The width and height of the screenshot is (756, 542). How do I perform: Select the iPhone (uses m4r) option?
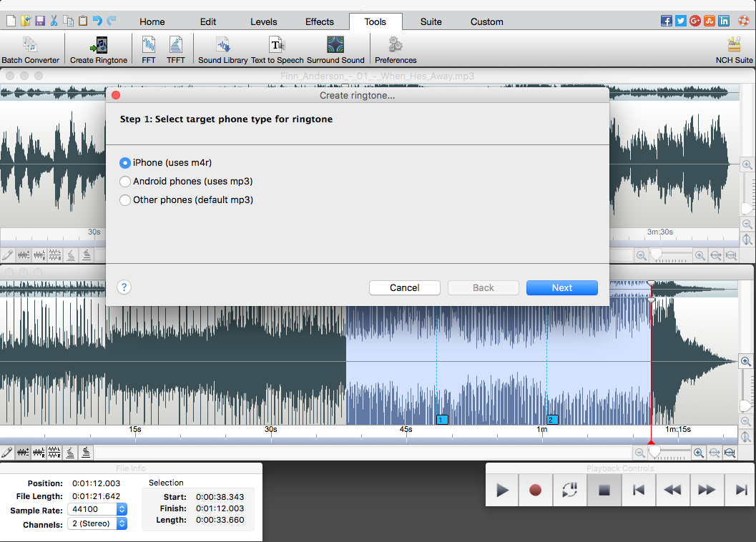[x=125, y=163]
